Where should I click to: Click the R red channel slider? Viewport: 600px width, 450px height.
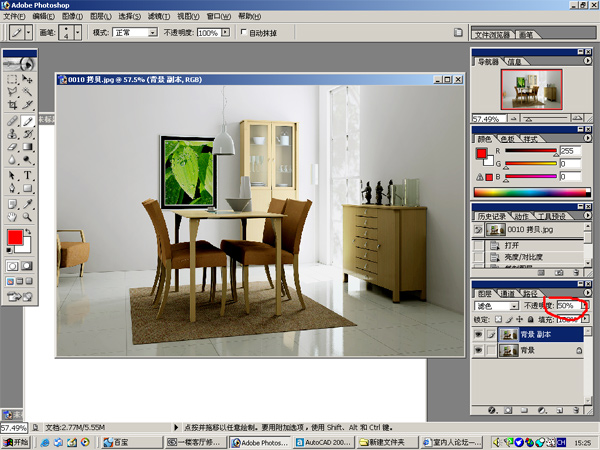(530, 151)
